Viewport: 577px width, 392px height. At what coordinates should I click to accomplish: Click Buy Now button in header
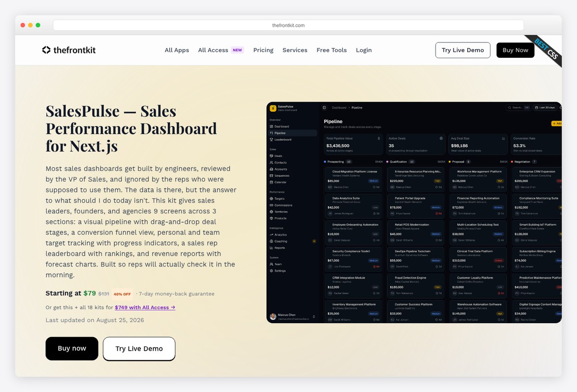(x=515, y=50)
